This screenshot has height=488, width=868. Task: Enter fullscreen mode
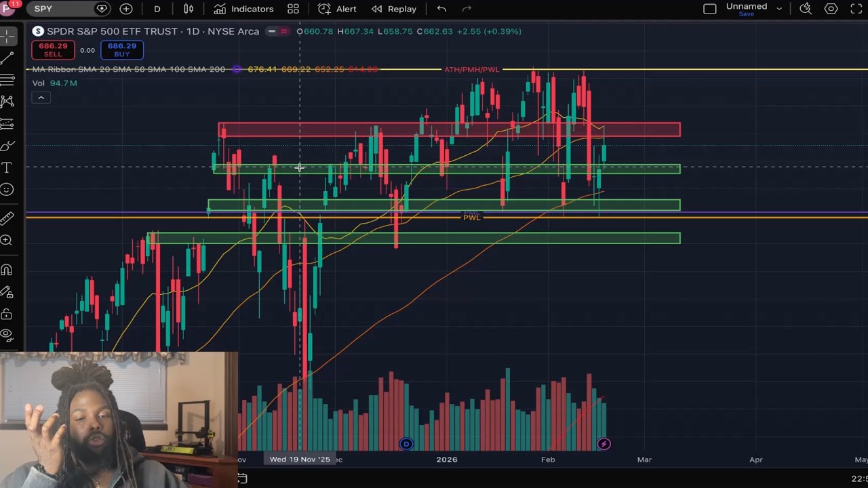point(856,9)
